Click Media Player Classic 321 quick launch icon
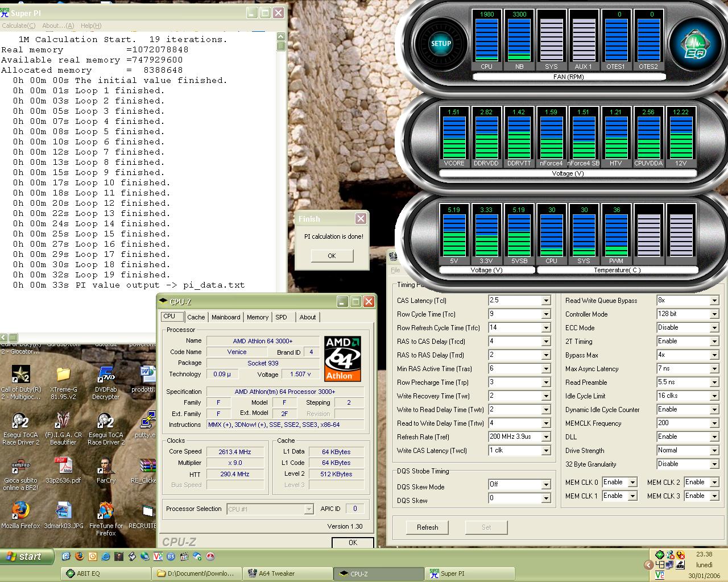728x582 pixels. [184, 556]
